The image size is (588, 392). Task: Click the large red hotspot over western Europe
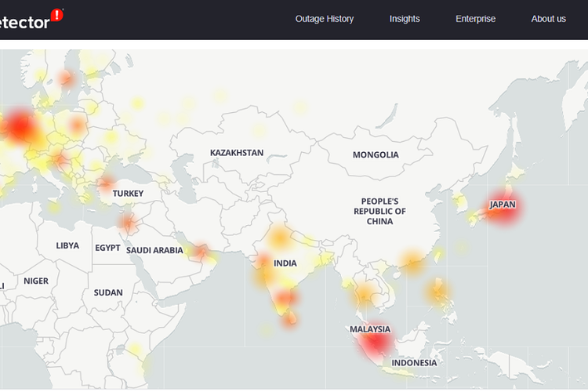tap(20, 127)
